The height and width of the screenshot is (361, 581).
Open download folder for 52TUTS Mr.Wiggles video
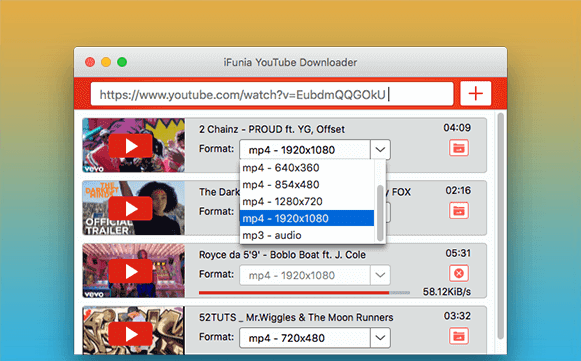coord(459,336)
